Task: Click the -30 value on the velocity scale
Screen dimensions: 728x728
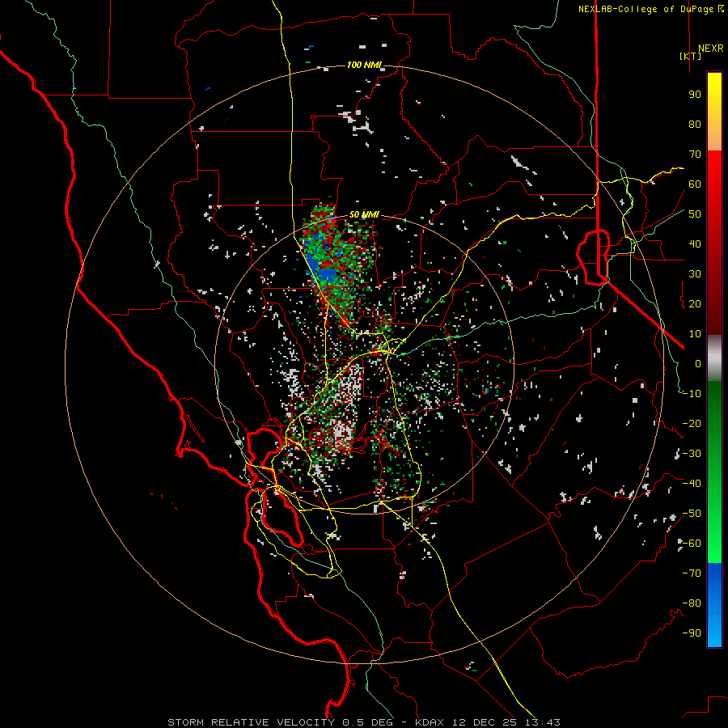Action: click(x=692, y=454)
